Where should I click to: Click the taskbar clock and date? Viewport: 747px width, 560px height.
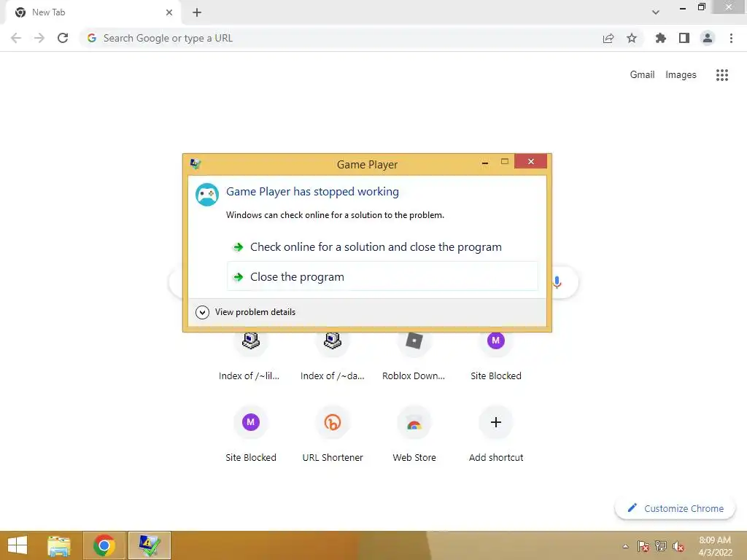(715, 546)
